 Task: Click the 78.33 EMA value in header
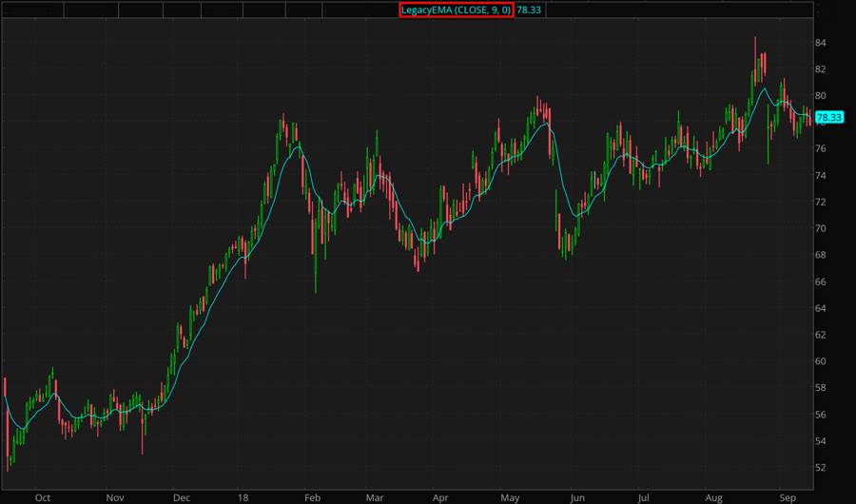pyautogui.click(x=528, y=10)
